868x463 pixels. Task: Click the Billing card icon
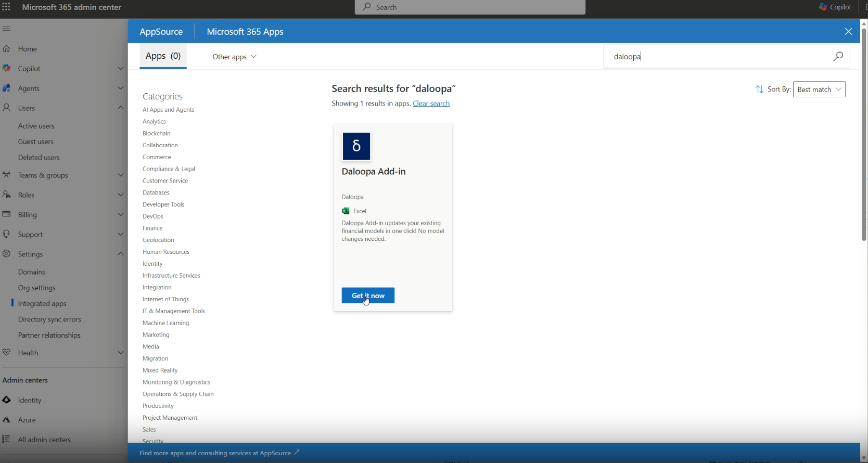coord(7,214)
